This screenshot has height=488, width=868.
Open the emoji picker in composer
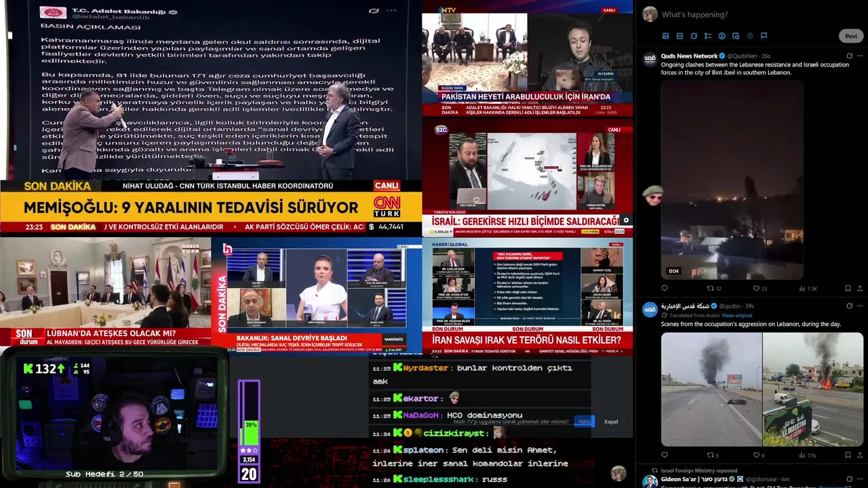pos(722,36)
